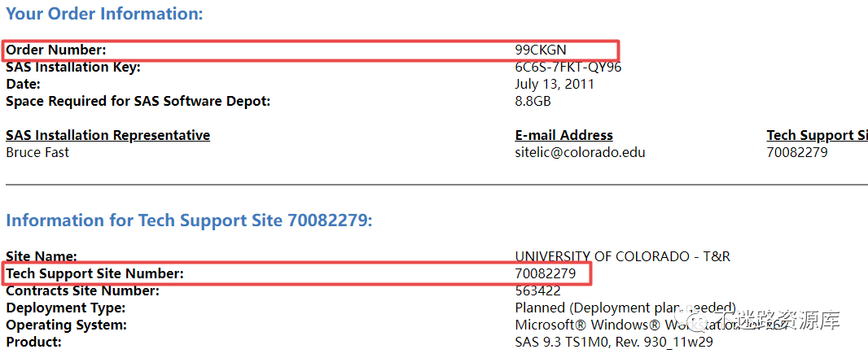The image size is (868, 358).
Task: Click the 8.8GB space requirement value
Action: (x=533, y=101)
